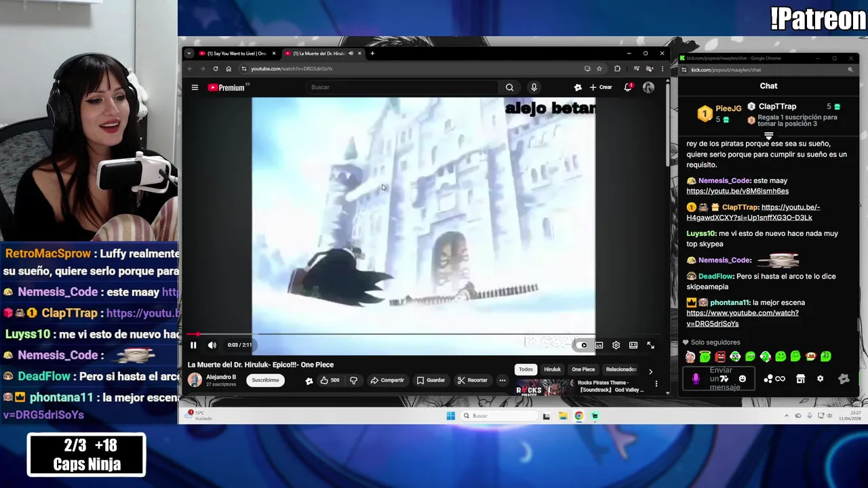Open Rocks Pirates Theme video thumbnail

tap(545, 388)
